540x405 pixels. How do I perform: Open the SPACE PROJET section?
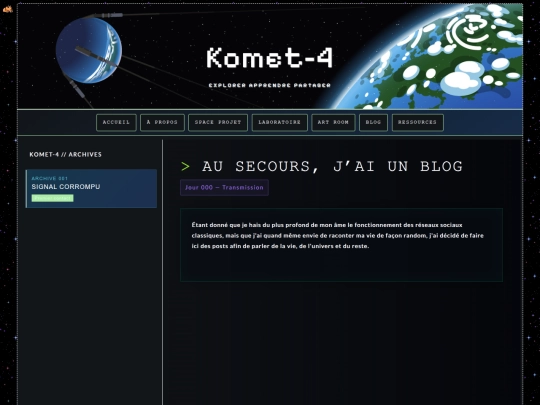coord(218,123)
